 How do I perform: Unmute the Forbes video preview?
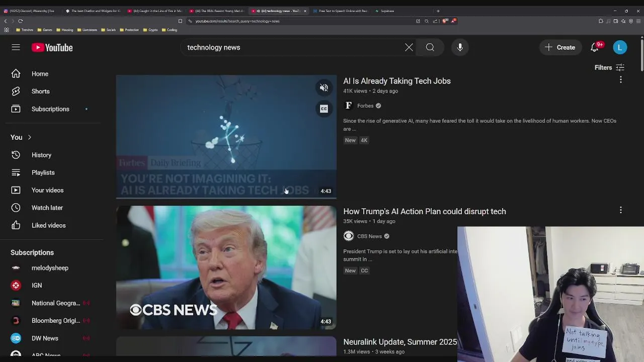click(x=324, y=88)
